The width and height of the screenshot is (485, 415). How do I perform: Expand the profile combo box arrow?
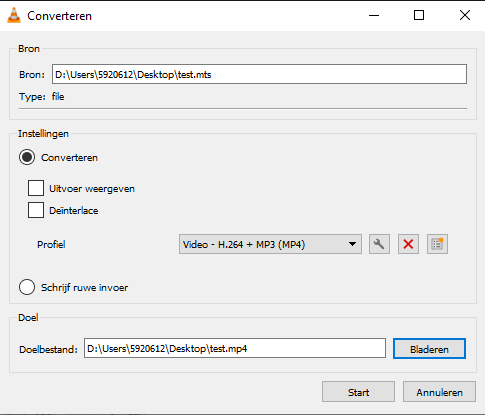pyautogui.click(x=352, y=244)
